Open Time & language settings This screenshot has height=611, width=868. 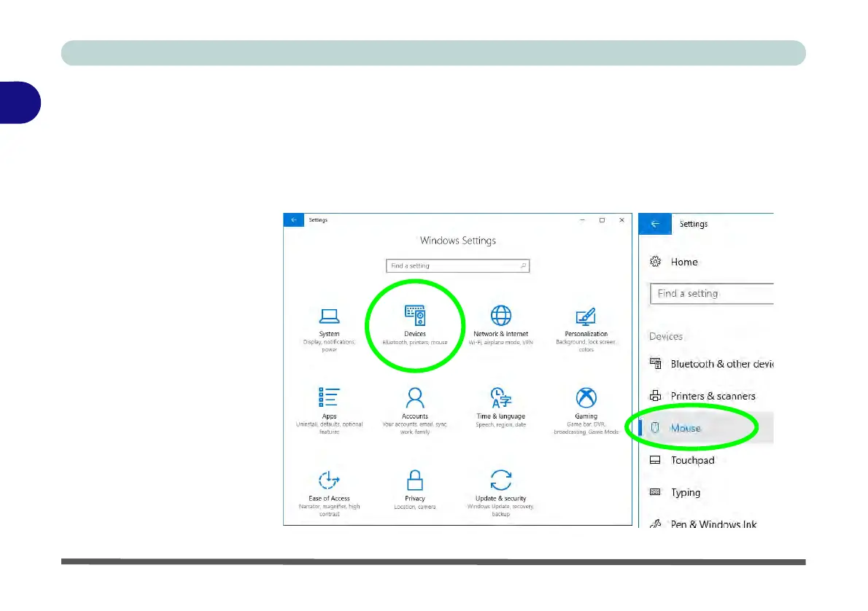[501, 408]
